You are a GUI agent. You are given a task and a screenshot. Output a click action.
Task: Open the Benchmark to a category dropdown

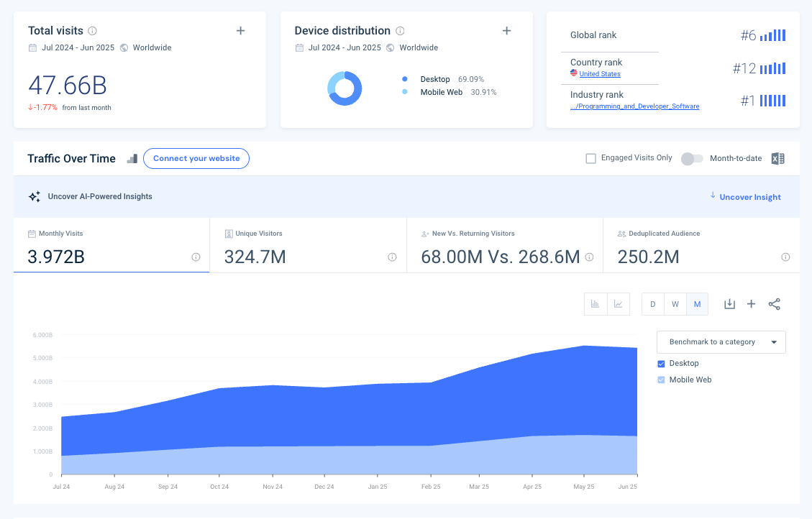[721, 342]
